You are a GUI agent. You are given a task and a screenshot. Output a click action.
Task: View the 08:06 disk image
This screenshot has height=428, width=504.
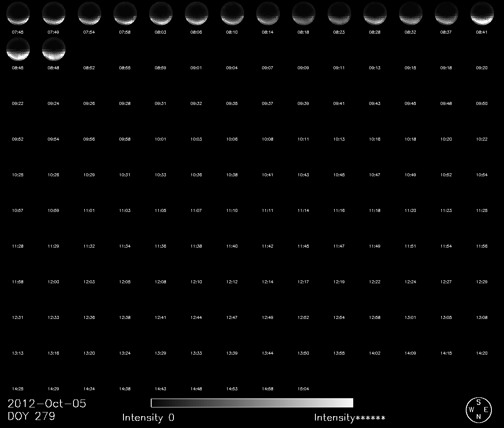click(x=197, y=13)
